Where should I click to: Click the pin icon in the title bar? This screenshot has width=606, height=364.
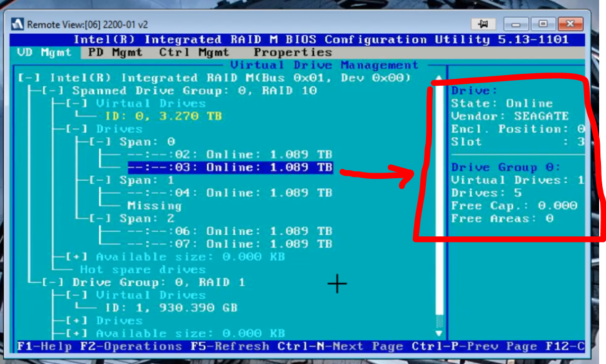(483, 24)
